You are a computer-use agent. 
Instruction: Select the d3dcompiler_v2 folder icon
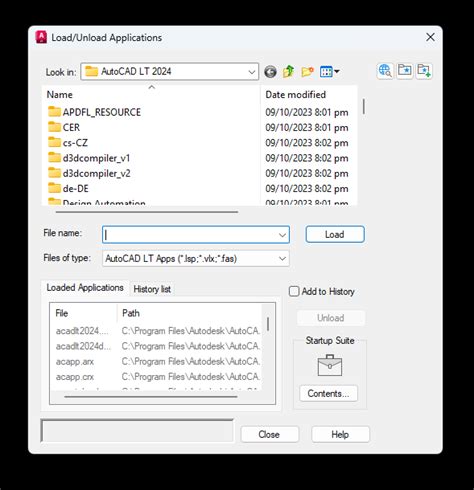54,173
